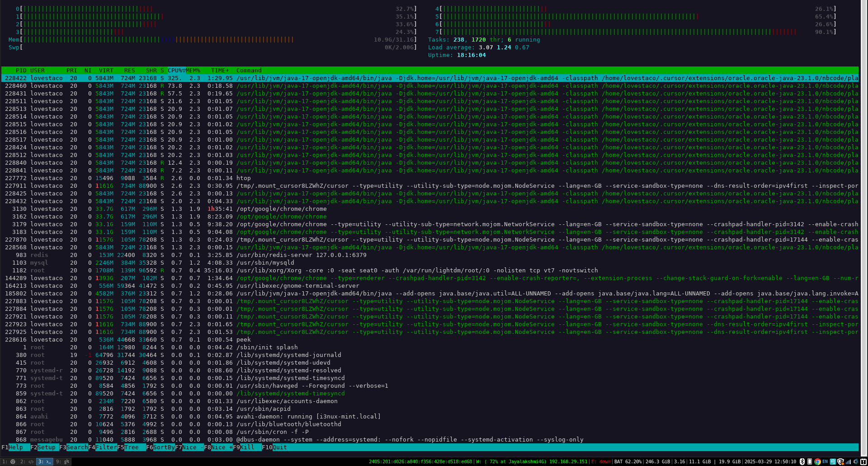
Task: Select the peek process row
Action: point(429,340)
